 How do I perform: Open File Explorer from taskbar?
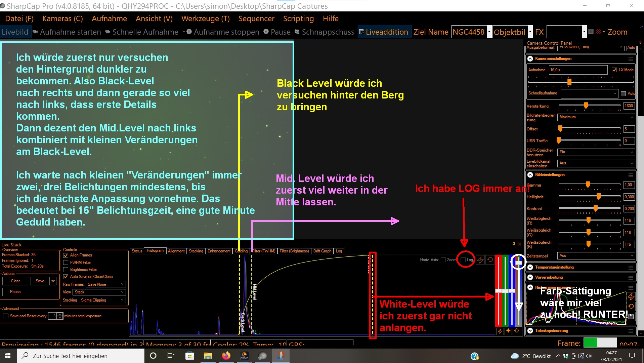point(208,356)
